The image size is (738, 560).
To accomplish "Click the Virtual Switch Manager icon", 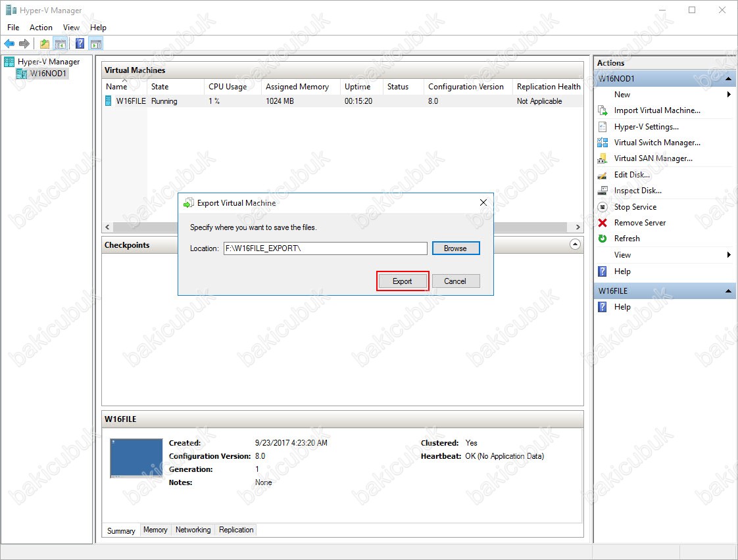I will point(603,143).
